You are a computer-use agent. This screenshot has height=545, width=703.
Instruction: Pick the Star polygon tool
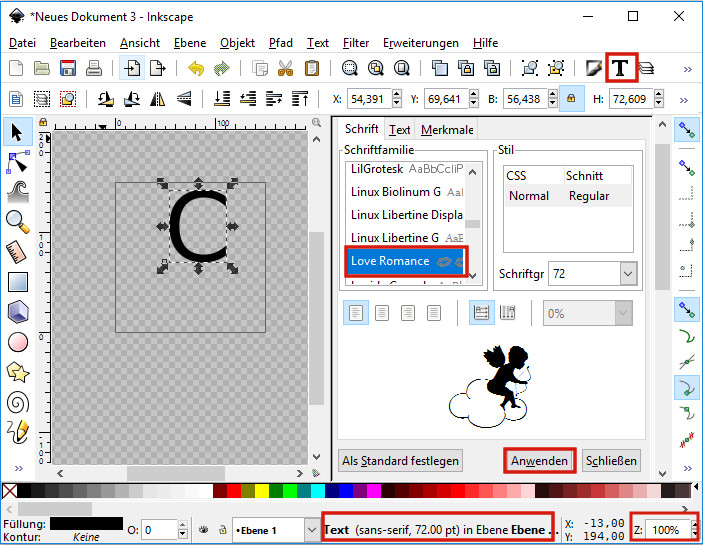click(17, 372)
